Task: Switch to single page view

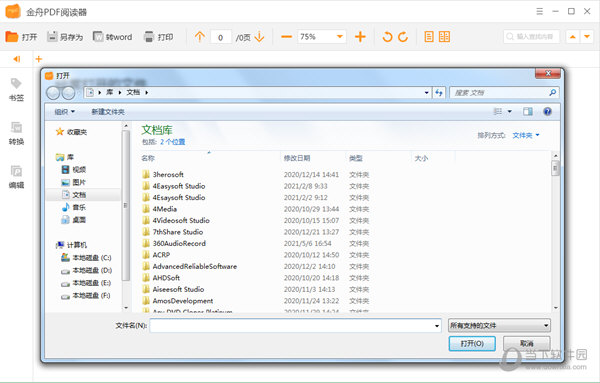Action: coord(429,37)
